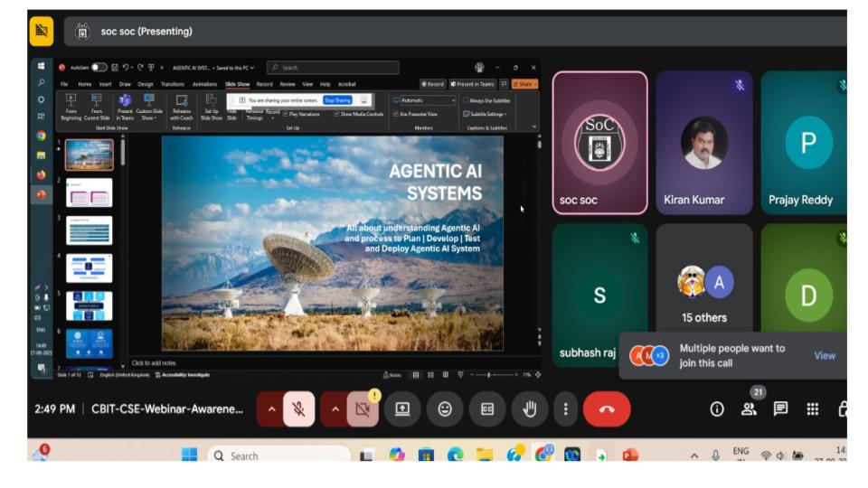
Task: Open the three-dot more options menu
Action: [x=566, y=409]
